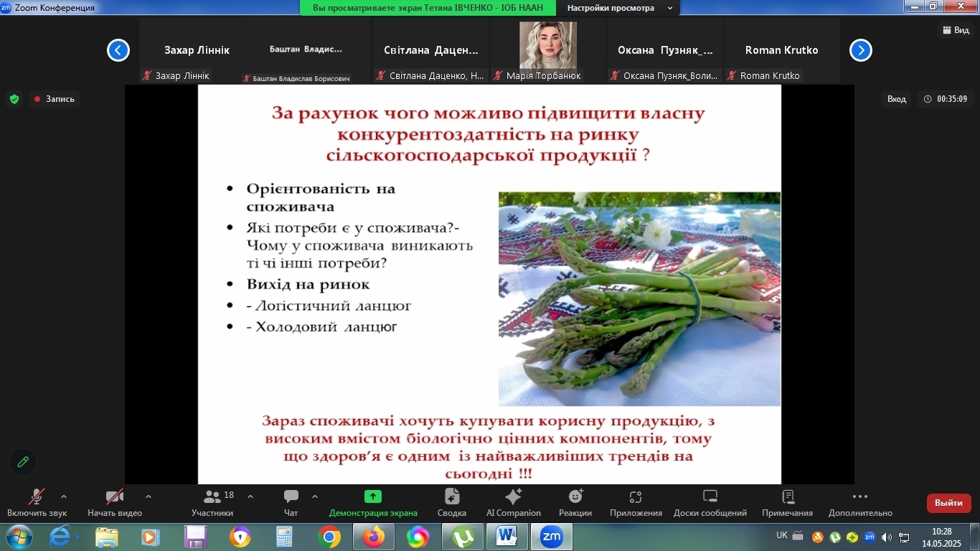
Task: Click slide bullet 'Вихід на ринок'
Action: 308,284
